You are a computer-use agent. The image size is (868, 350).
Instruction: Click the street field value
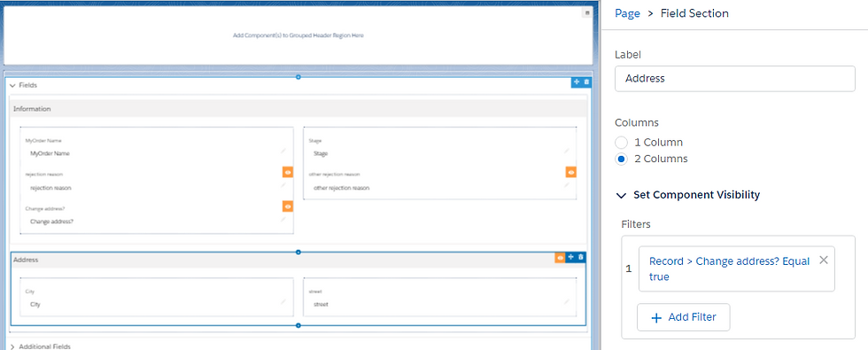click(x=321, y=304)
